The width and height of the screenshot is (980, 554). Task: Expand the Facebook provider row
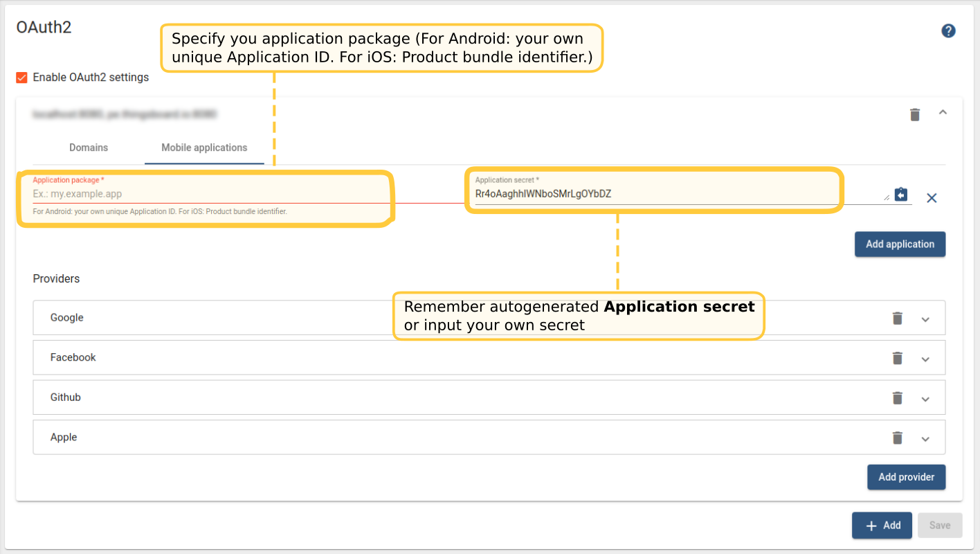coord(925,359)
